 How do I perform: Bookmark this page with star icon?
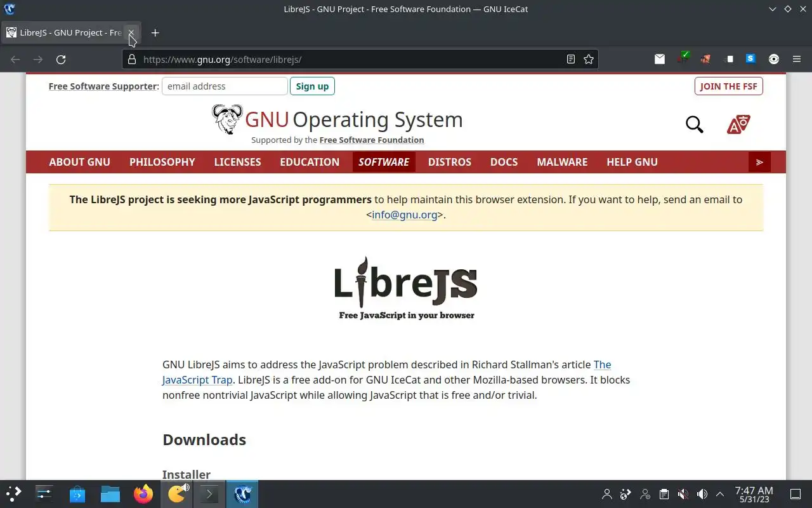coord(589,59)
